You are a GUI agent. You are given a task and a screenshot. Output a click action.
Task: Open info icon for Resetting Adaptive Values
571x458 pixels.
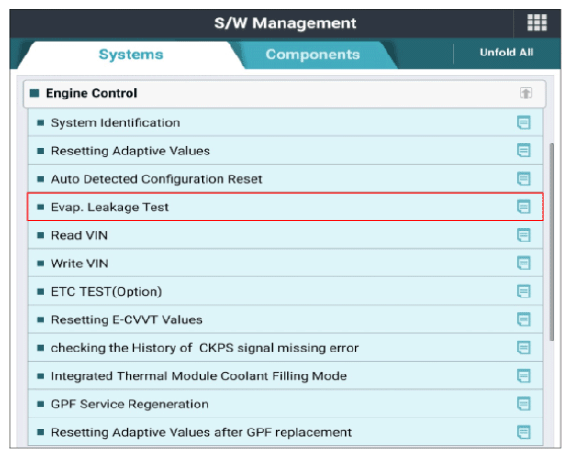(x=524, y=151)
